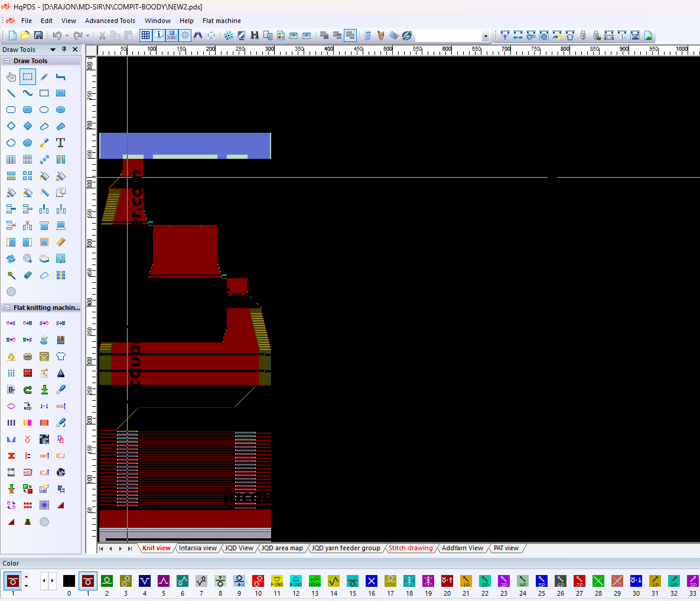Select the black color swatch numbered 0
Screen dimensions: 700x601
point(69,581)
